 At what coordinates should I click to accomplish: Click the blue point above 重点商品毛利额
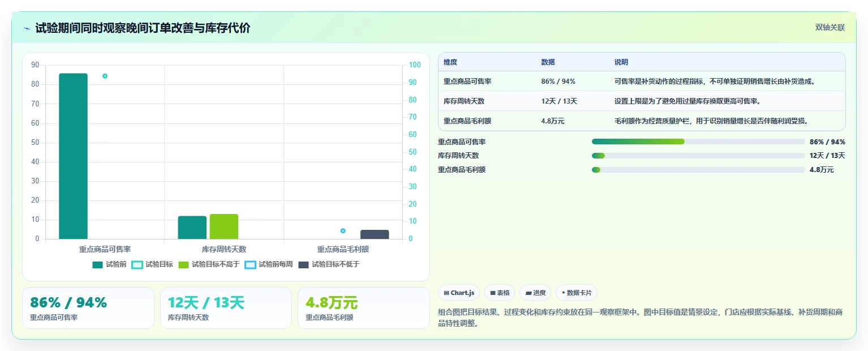pos(343,230)
